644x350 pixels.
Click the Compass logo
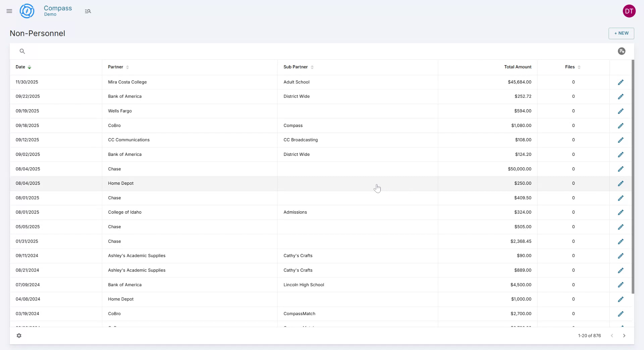pos(27,11)
